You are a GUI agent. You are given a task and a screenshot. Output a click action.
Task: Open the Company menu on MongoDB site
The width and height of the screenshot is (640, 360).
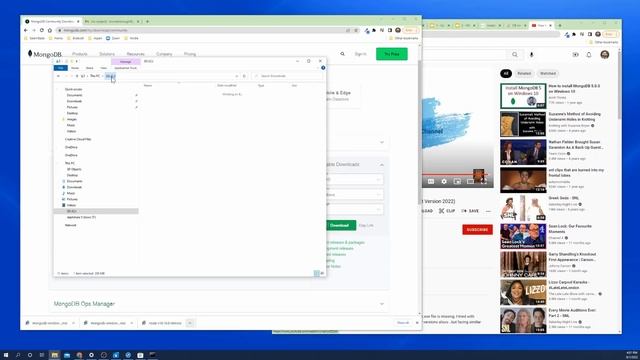(x=164, y=54)
